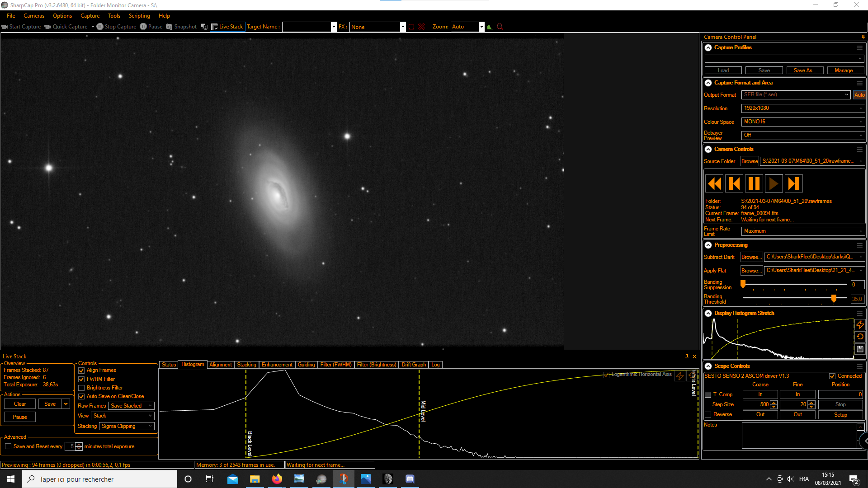This screenshot has height=488, width=868.
Task: Disable the FWHM Filter checkbox
Action: point(81,380)
